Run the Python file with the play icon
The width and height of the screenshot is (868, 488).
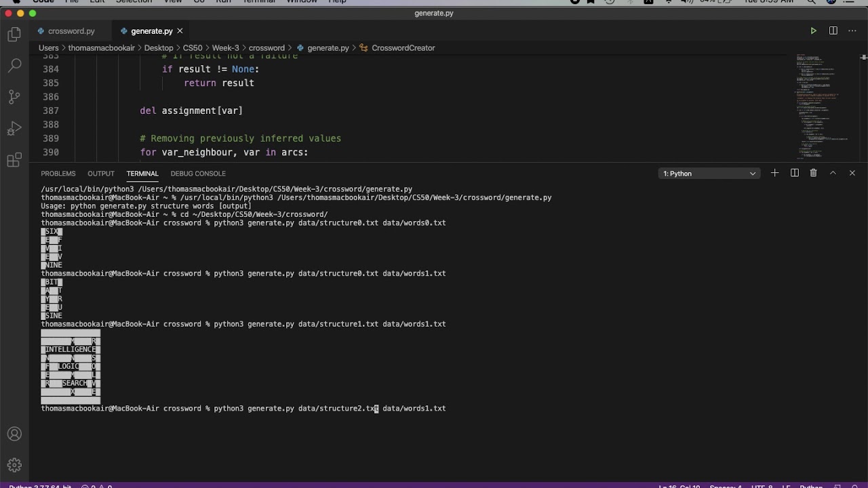[x=813, y=30]
